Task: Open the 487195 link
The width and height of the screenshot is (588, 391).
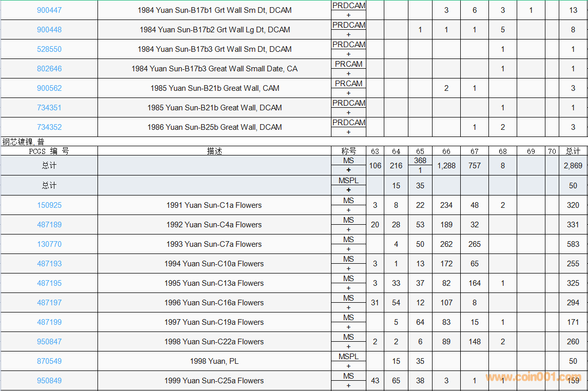Action: click(49, 283)
